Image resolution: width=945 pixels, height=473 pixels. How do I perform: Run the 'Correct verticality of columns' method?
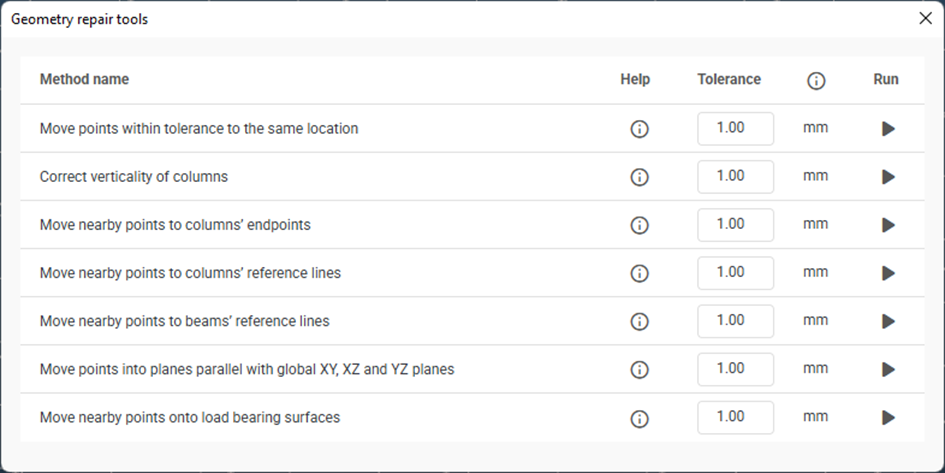click(888, 177)
